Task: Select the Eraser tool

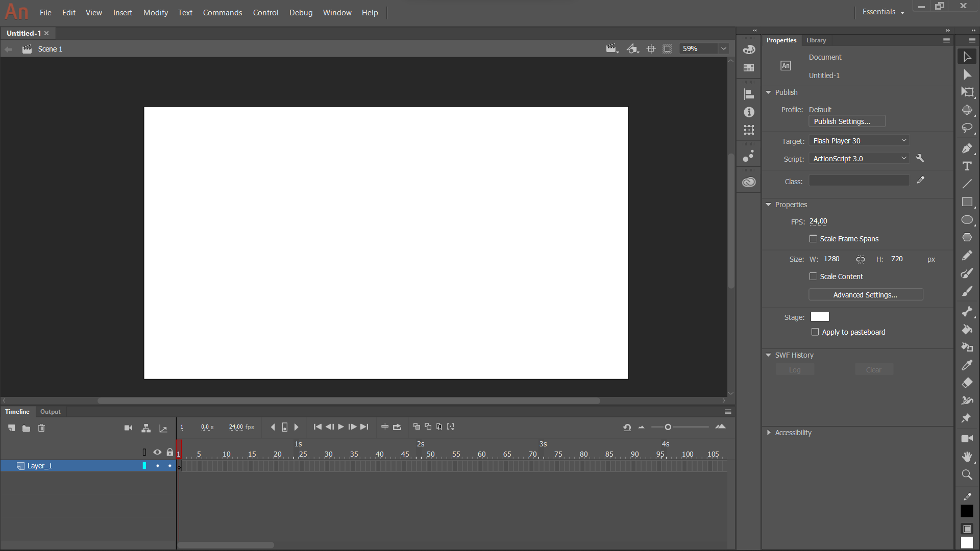Action: pyautogui.click(x=967, y=383)
